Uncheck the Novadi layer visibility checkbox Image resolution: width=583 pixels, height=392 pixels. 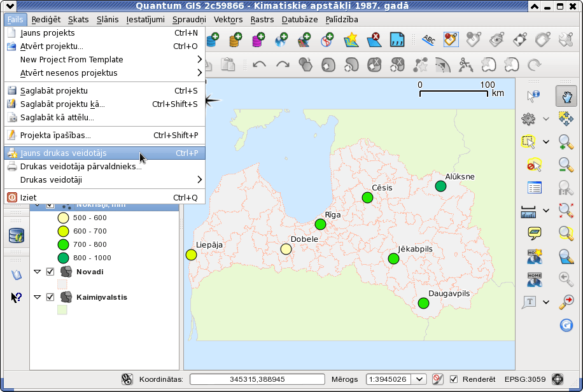coord(50,272)
